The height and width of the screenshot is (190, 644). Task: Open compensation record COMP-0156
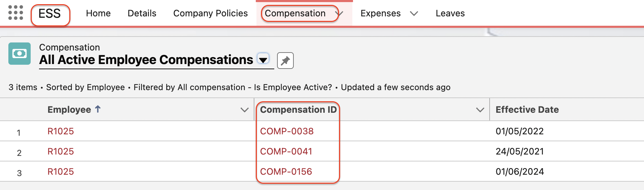click(286, 172)
